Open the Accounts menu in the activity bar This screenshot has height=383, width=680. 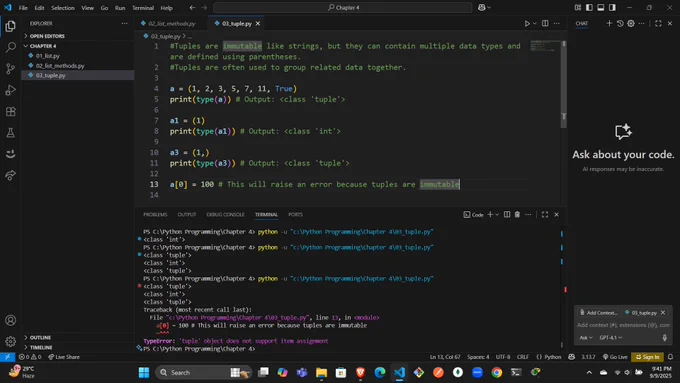click(10, 321)
